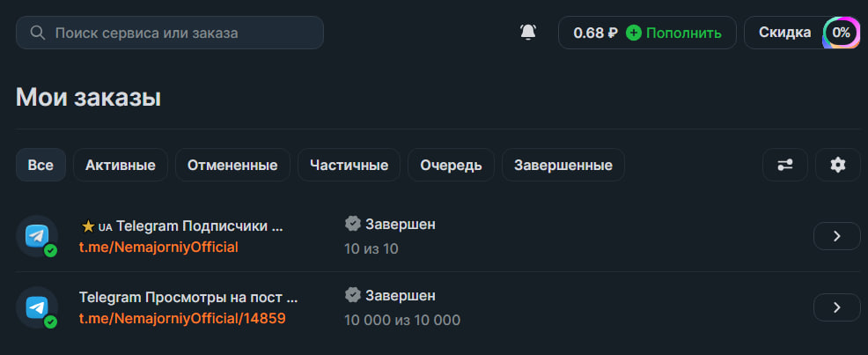Open the "Частичные" orders tab
Viewport: 868px width, 355px height.
(x=349, y=165)
